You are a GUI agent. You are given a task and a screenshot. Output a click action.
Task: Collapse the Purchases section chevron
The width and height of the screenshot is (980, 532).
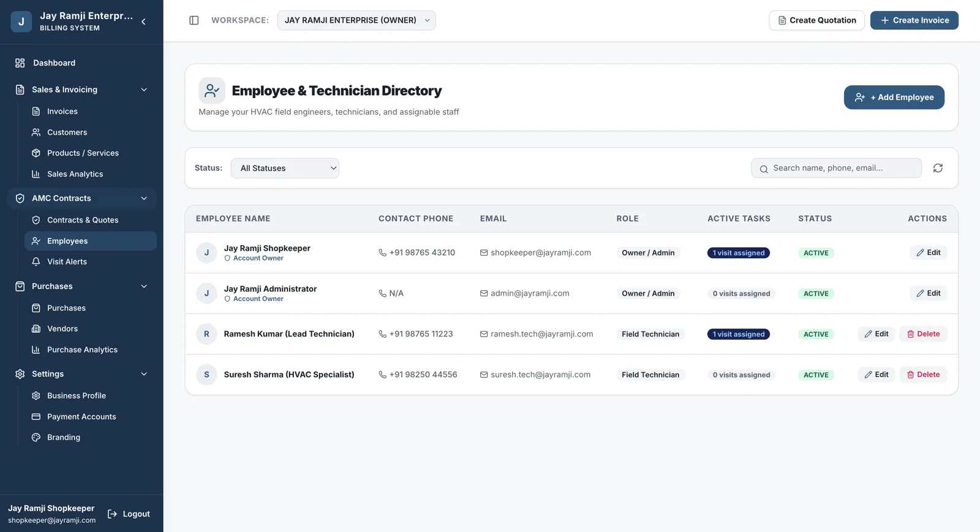(144, 286)
